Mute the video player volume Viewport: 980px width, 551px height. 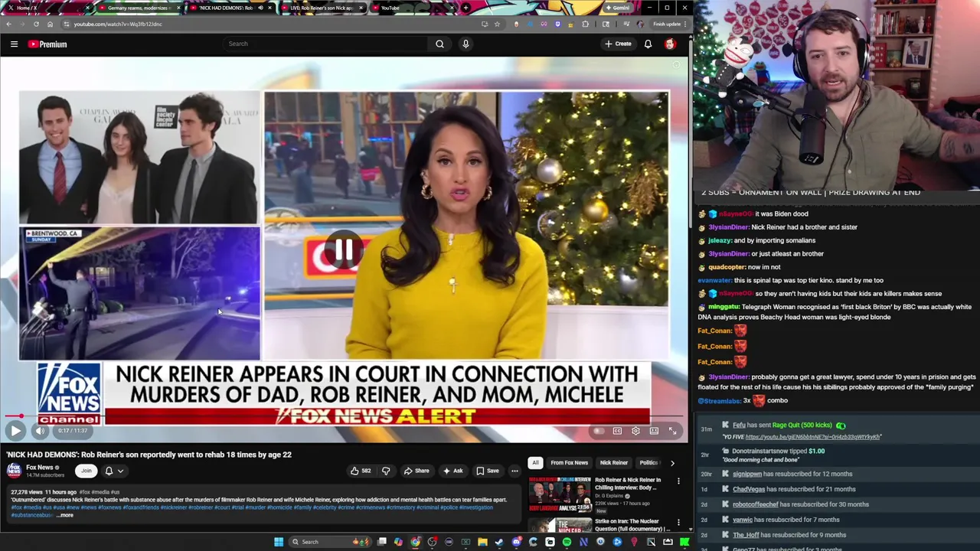(x=40, y=431)
